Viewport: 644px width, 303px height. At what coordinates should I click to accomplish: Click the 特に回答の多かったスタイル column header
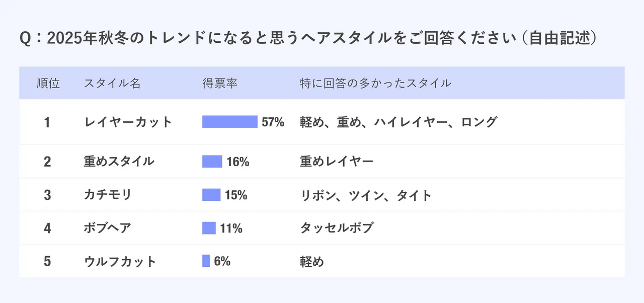(x=375, y=84)
